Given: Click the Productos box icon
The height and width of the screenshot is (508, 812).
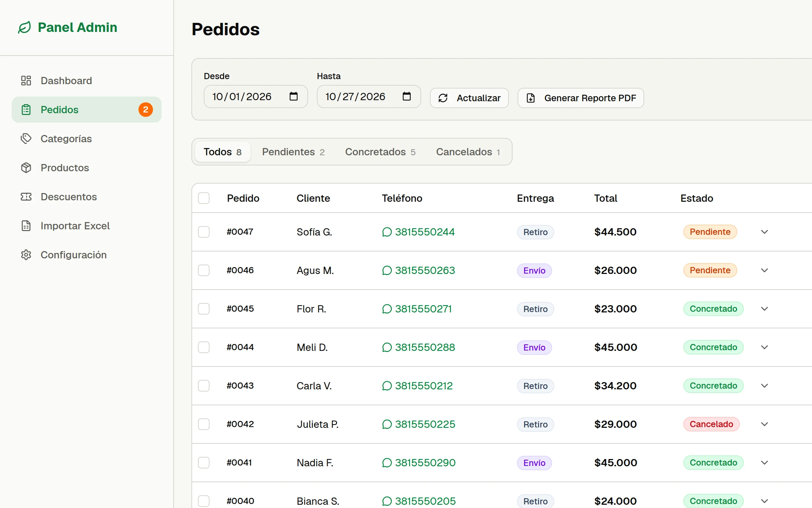Looking at the screenshot, I should pos(26,168).
